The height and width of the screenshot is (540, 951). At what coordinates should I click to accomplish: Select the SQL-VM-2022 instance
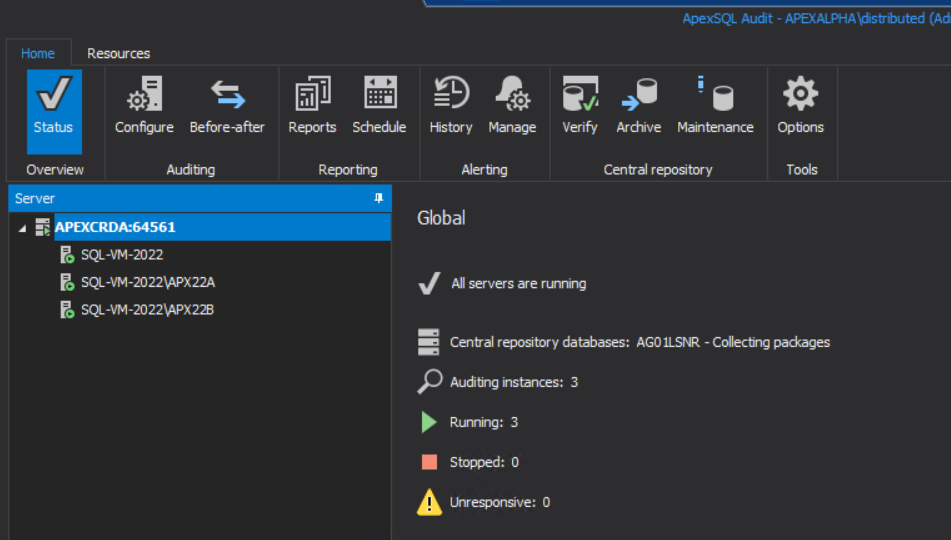click(122, 255)
